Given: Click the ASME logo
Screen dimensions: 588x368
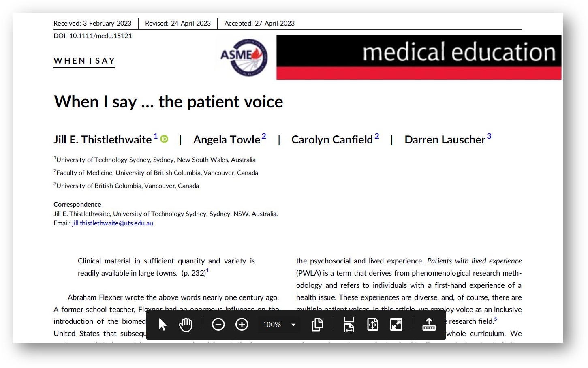Looking at the screenshot, I should point(244,57).
